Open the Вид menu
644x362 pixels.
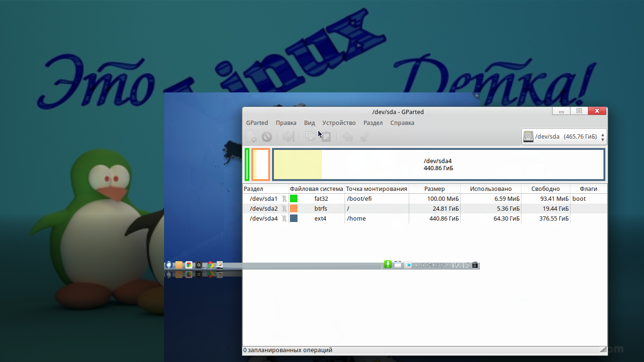(x=310, y=123)
